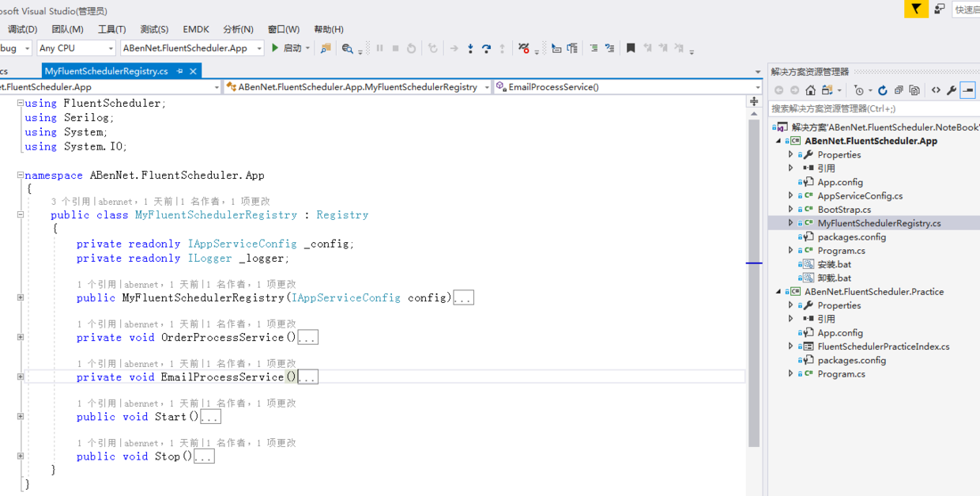
Task: Click the Step Into debug icon
Action: click(470, 48)
